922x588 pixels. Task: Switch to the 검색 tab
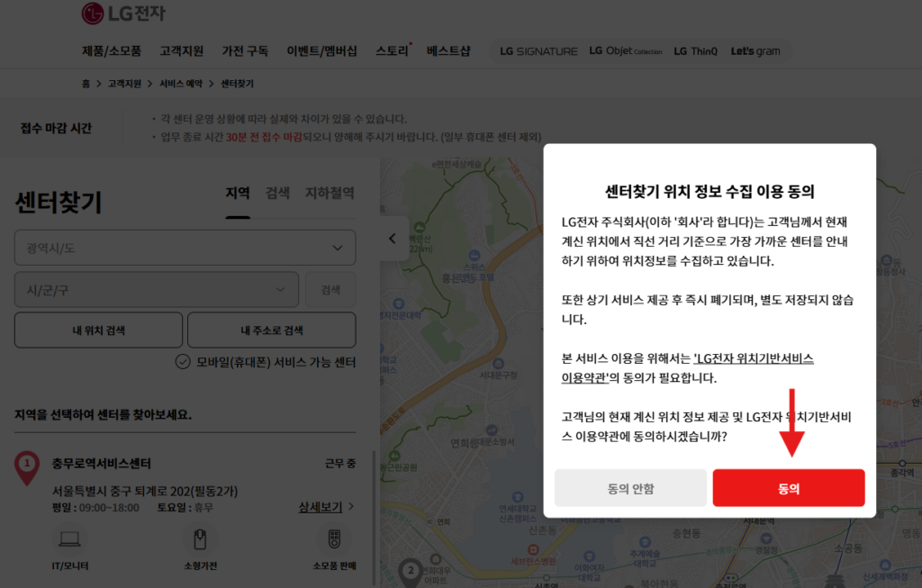(277, 194)
